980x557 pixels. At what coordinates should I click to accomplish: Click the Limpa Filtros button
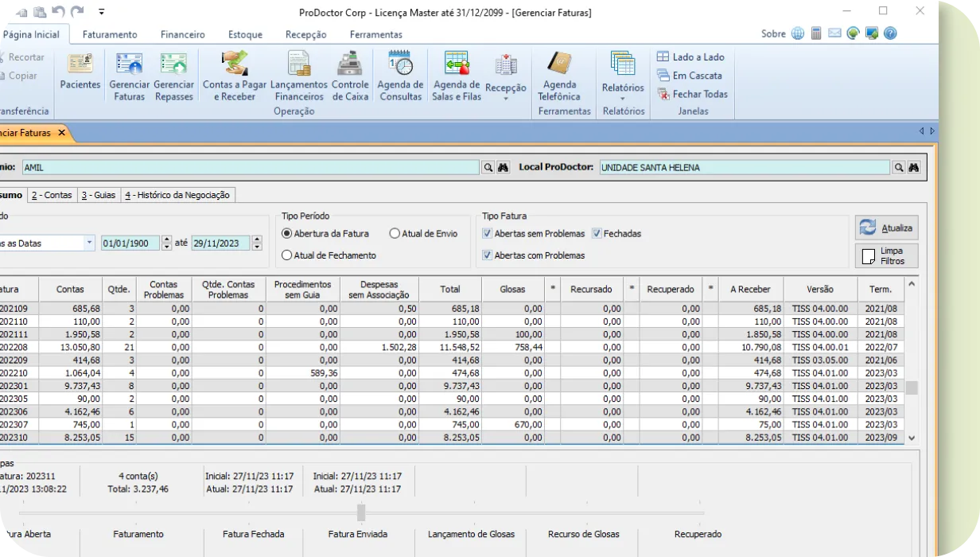pos(886,255)
